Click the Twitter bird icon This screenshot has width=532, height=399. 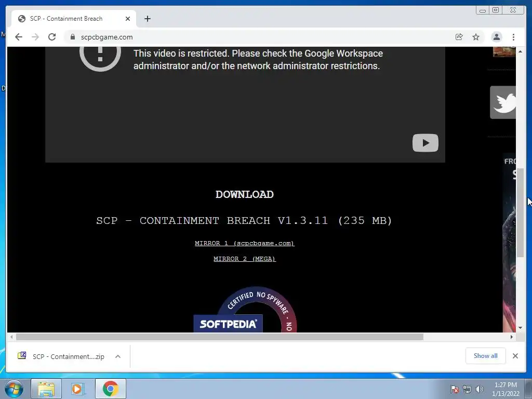503,102
